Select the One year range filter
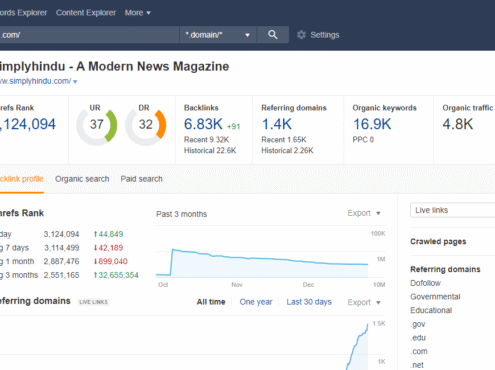 [256, 302]
